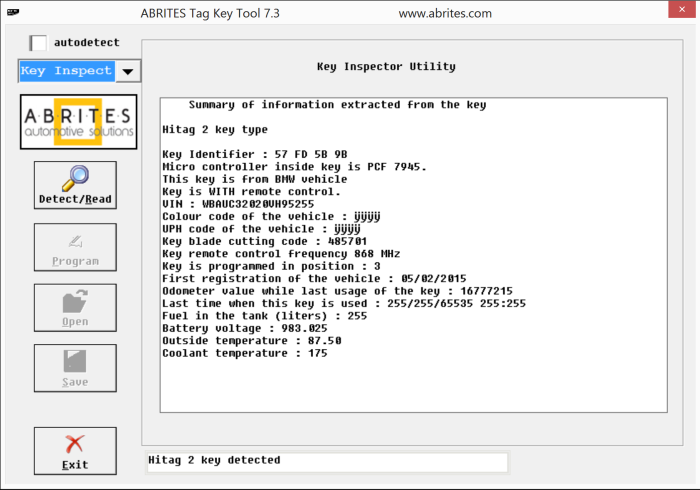The image size is (700, 490).
Task: Click the Battery voltage 983.025 line
Action: (245, 328)
